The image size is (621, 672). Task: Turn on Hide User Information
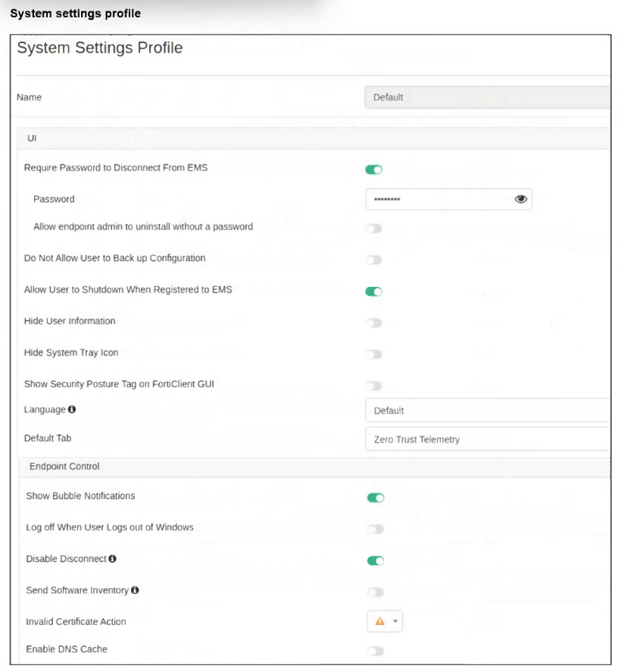point(374,322)
